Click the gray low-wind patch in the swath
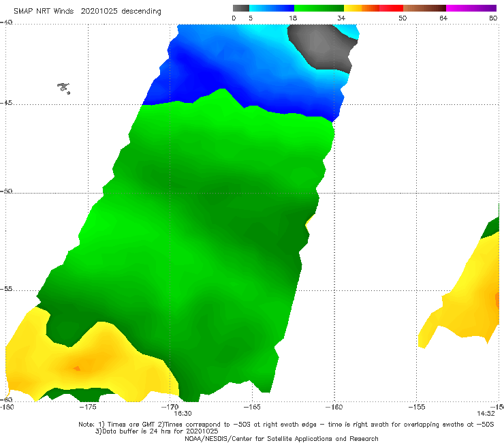 coord(321,46)
